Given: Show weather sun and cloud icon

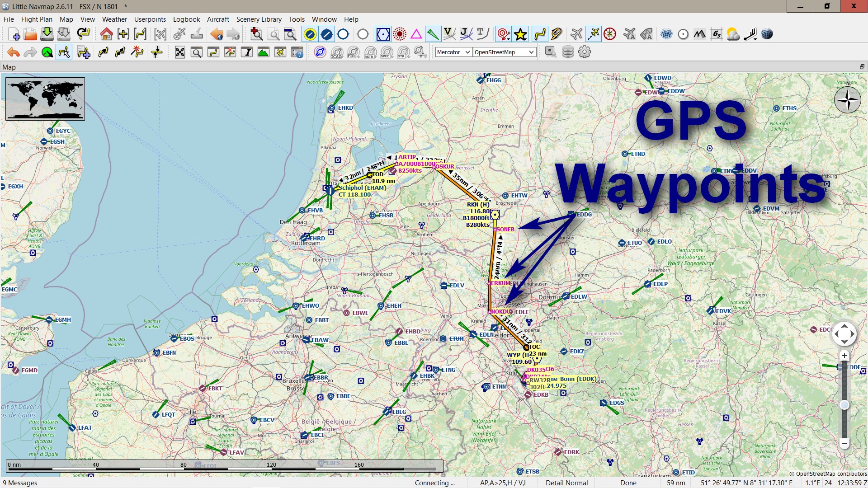Looking at the screenshot, I should 733,34.
